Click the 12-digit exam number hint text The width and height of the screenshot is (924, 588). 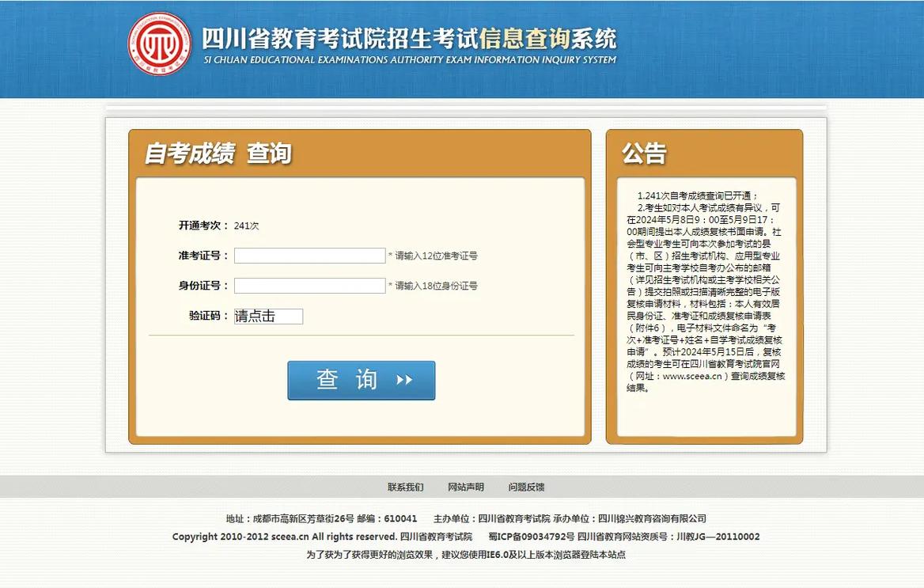click(434, 256)
